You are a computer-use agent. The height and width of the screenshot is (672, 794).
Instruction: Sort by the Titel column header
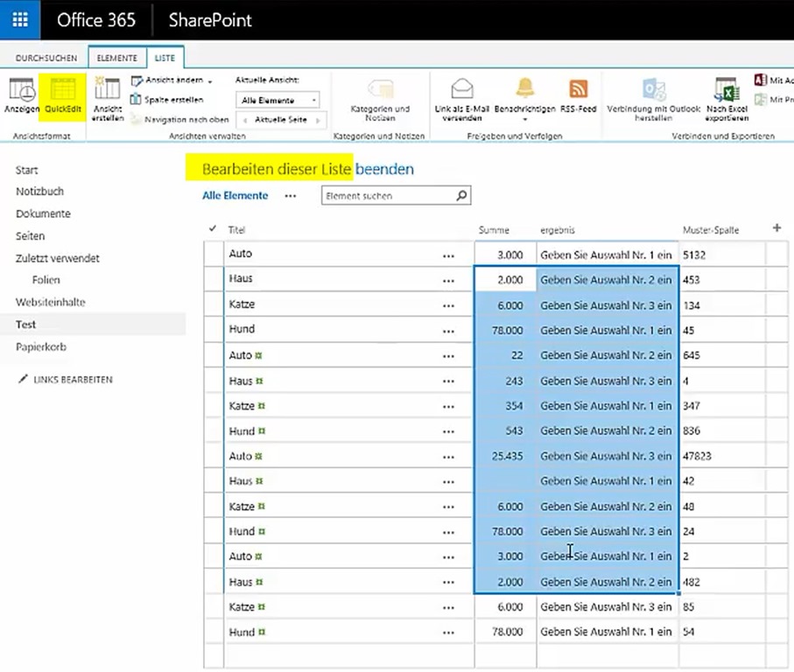tap(236, 230)
